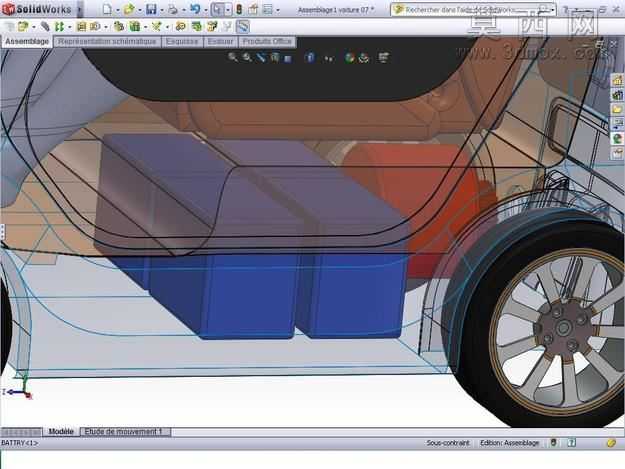
Task: Click the Edit Appearance color sphere icon
Action: click(x=350, y=58)
